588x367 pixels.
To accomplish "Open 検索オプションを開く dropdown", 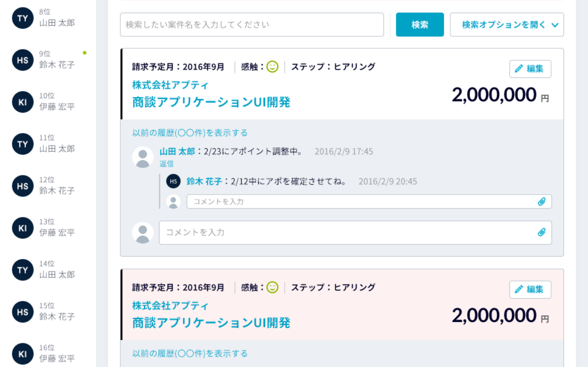I will [x=507, y=25].
